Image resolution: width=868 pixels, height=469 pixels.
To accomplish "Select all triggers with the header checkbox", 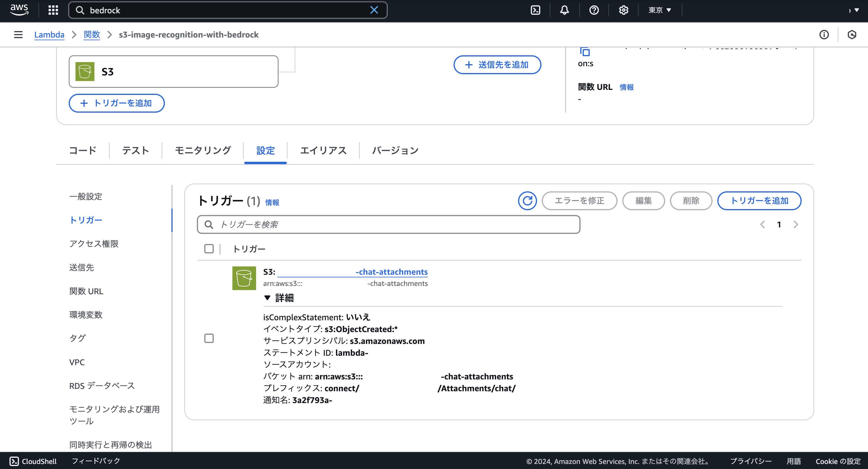I will click(209, 249).
